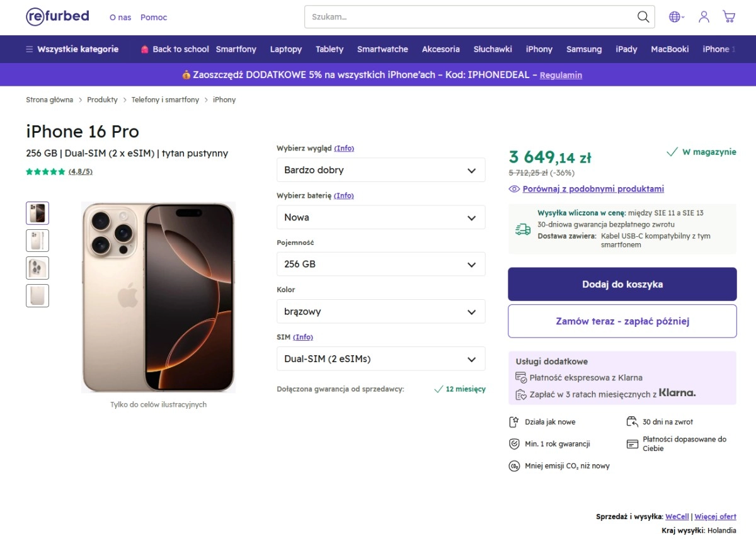
Task: Open the battery dropdown showing Nowa
Action: click(x=381, y=217)
